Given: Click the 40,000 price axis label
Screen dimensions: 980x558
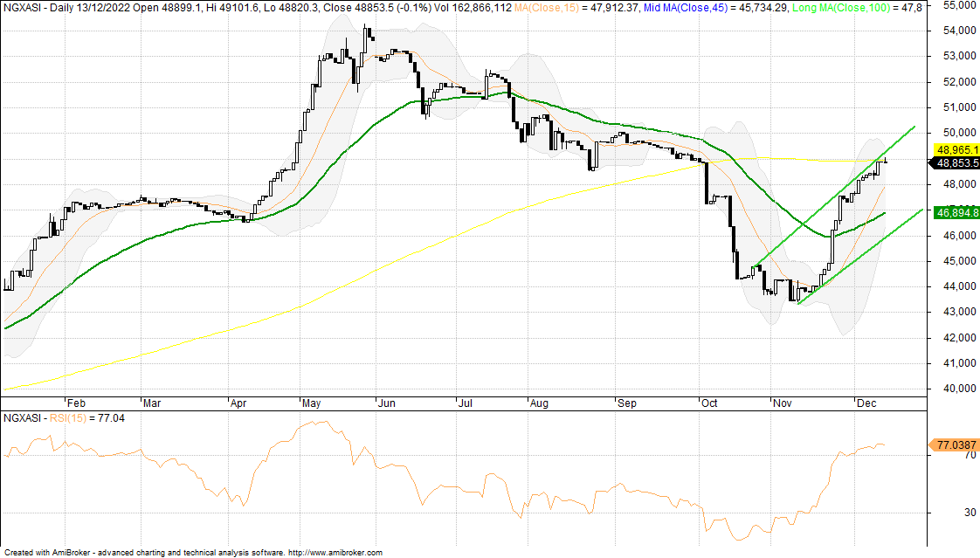Looking at the screenshot, I should pos(959,389).
